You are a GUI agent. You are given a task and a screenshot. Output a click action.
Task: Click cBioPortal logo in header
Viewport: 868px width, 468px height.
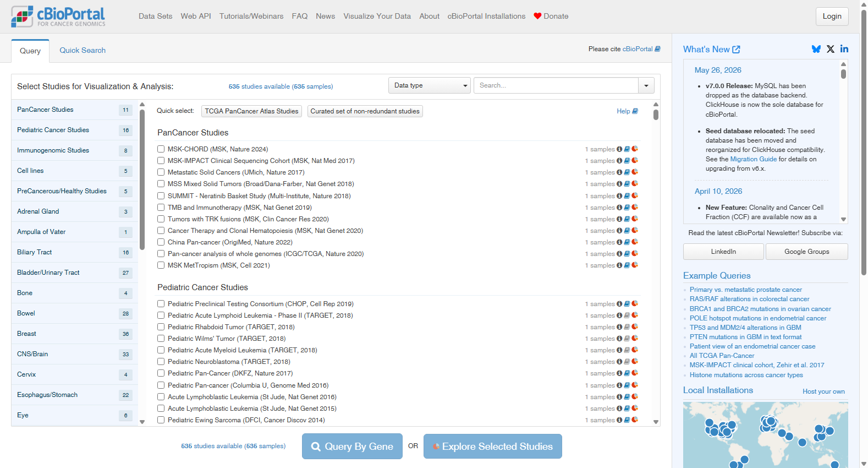[58, 17]
